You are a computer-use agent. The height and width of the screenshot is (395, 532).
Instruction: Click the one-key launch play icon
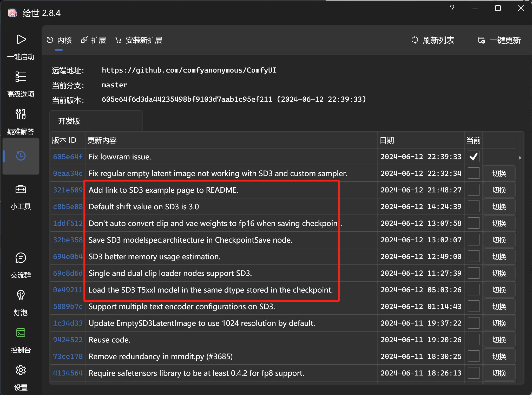pyautogui.click(x=21, y=39)
